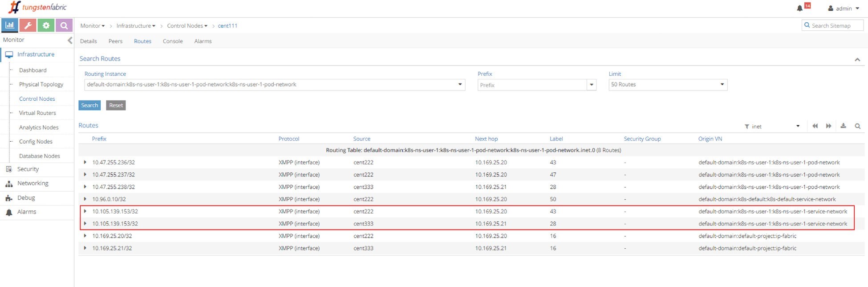Sort by the Security Group column header
The image size is (868, 287).
tap(642, 139)
